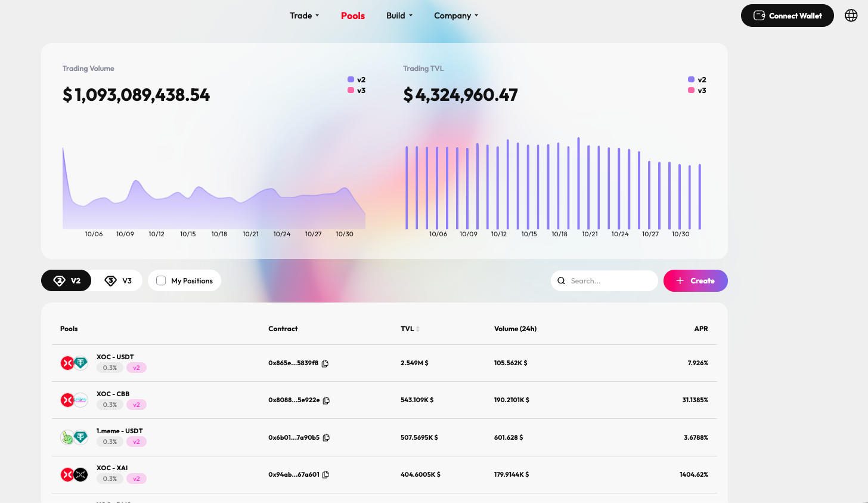Copy the 1.meme - USDT contract address
The image size is (868, 503).
(326, 438)
